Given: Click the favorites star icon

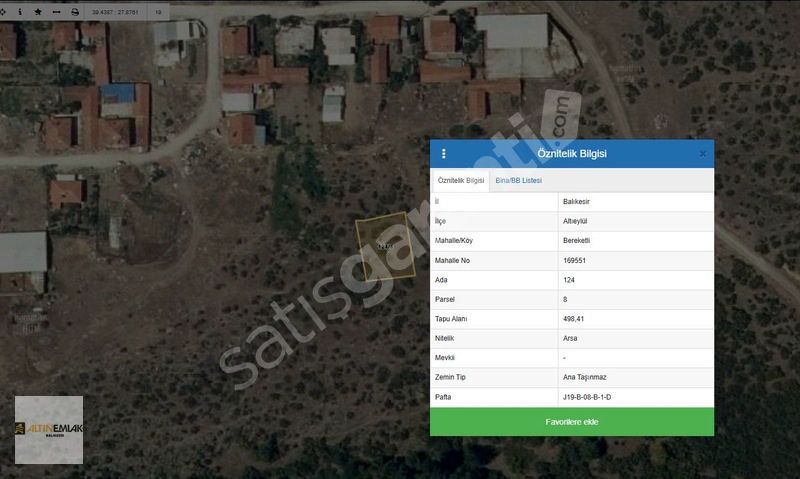Looking at the screenshot, I should pyautogui.click(x=38, y=12).
